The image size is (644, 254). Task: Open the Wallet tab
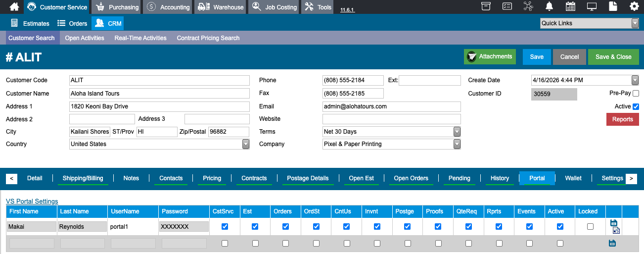click(x=573, y=178)
